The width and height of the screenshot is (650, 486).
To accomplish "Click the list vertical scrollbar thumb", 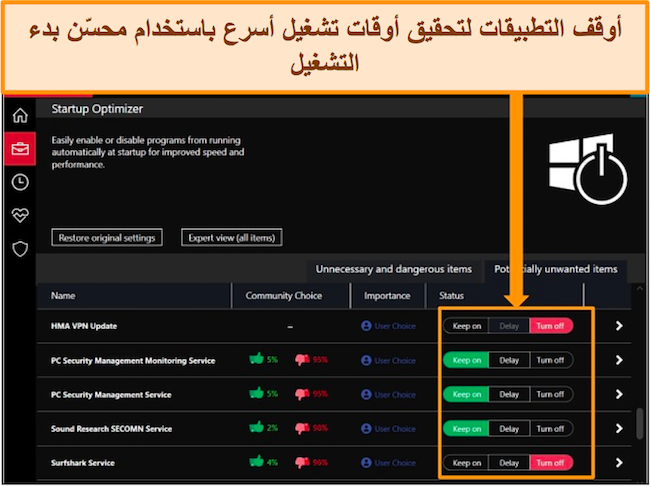I will pyautogui.click(x=640, y=424).
